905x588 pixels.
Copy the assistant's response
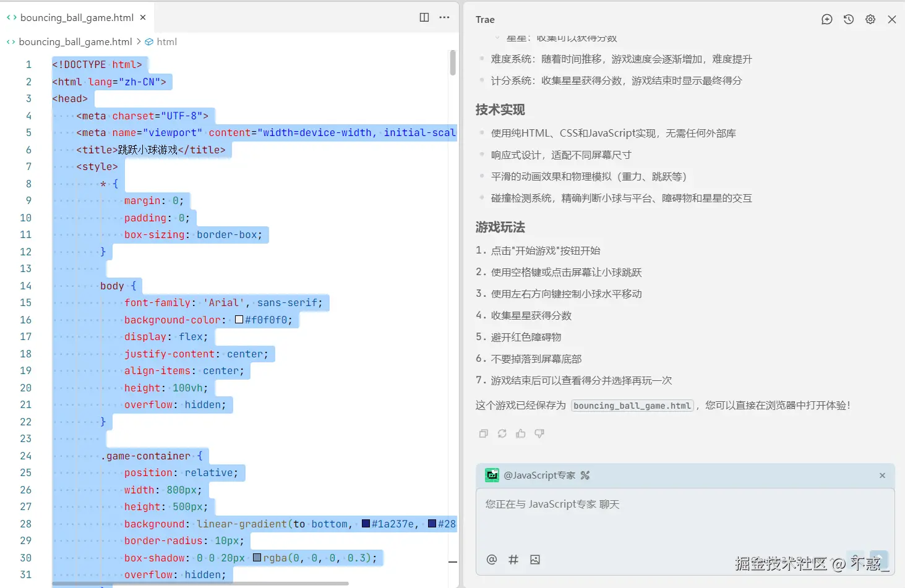click(484, 433)
